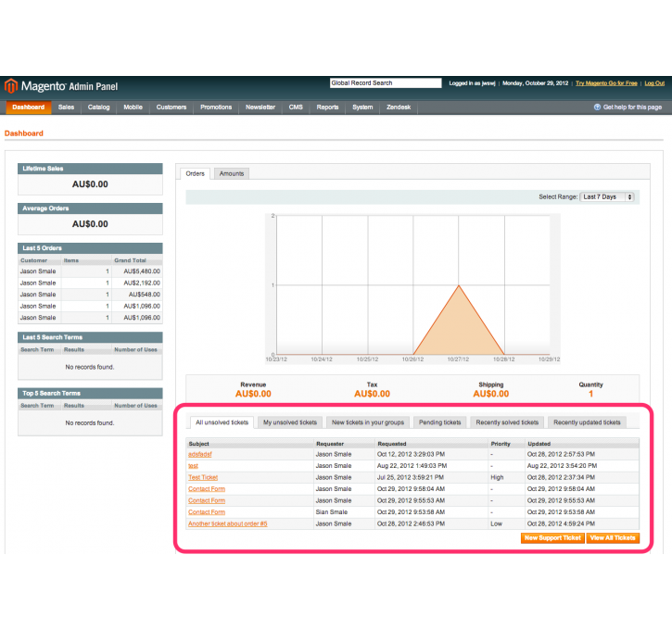
Task: Click the help icon beside 'Get help for this page'
Action: point(597,107)
